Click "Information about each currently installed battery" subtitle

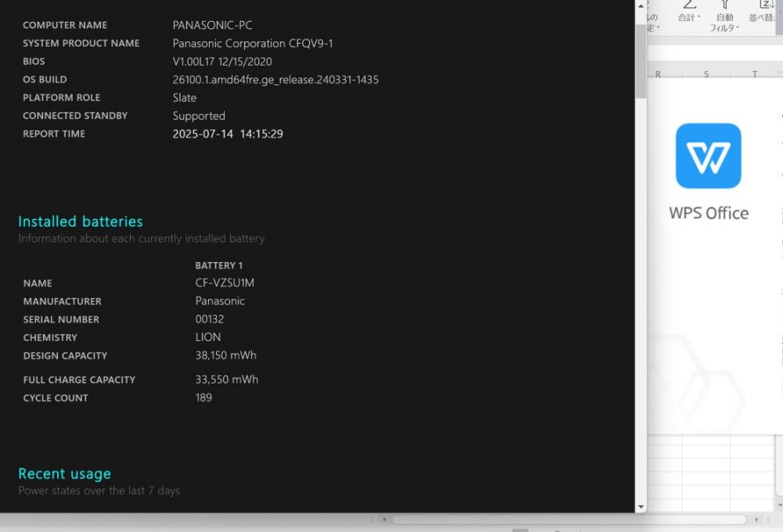pyautogui.click(x=141, y=239)
